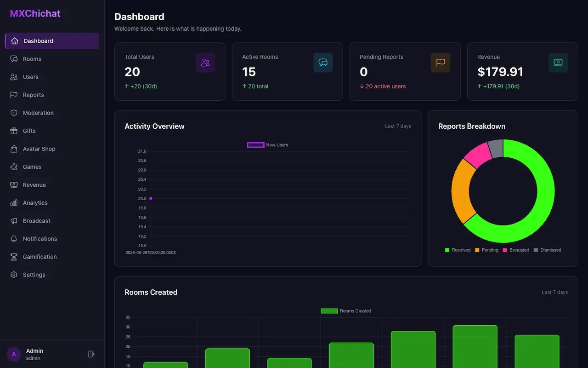
Task: Click the Gamification trophy icon
Action: pos(14,256)
